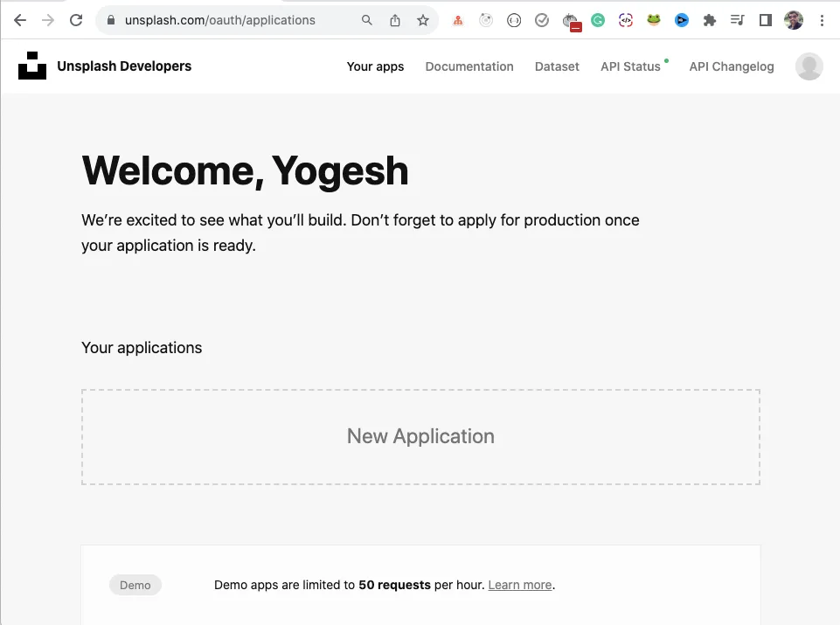The width and height of the screenshot is (840, 625).
Task: View the API Changelog
Action: pos(732,66)
